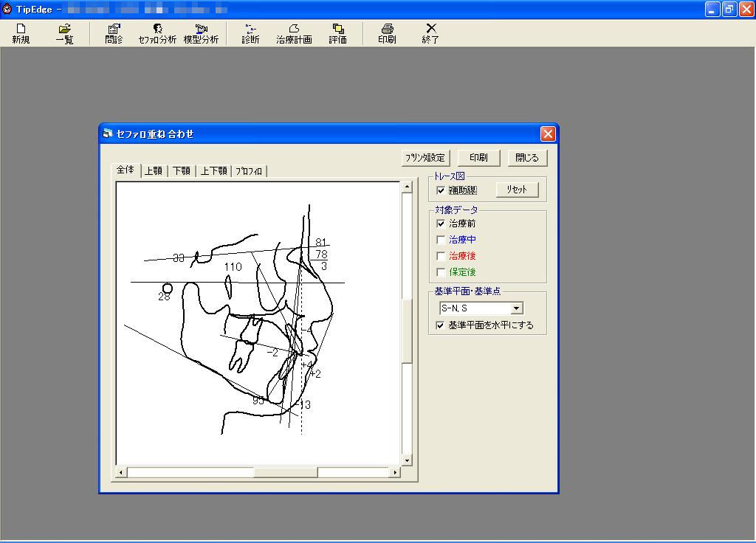756x543 pixels.
Task: Open the 模型分析 model analysis icon
Action: point(201,33)
